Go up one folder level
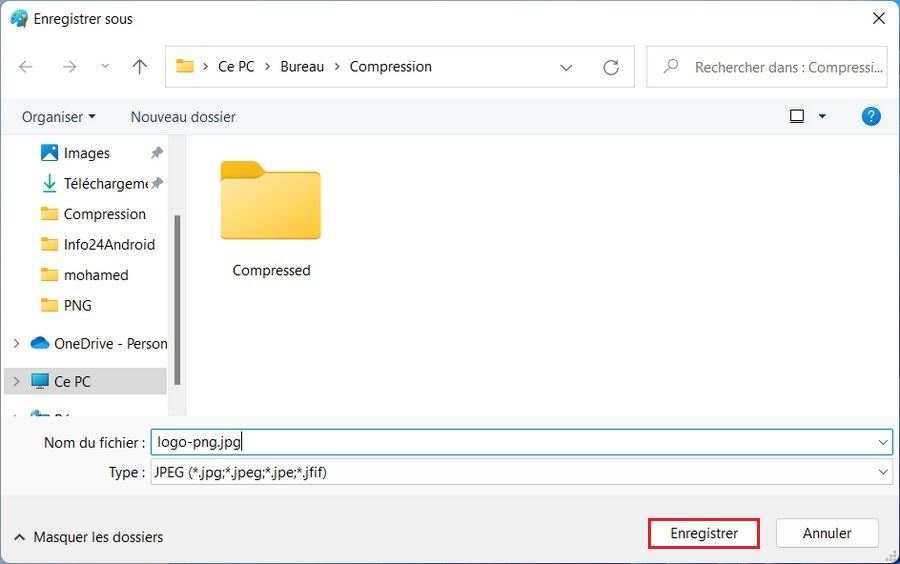The height and width of the screenshot is (564, 900). coord(140,67)
